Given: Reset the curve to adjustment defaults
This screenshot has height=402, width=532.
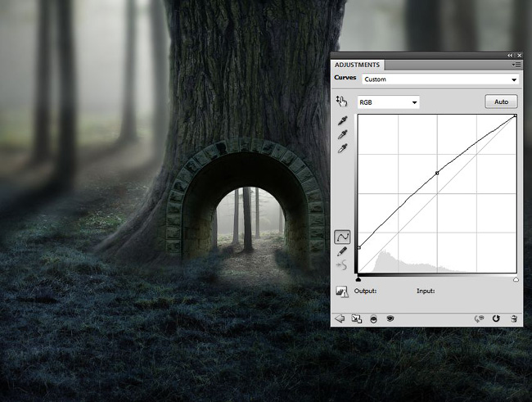Looking at the screenshot, I should click(x=496, y=318).
